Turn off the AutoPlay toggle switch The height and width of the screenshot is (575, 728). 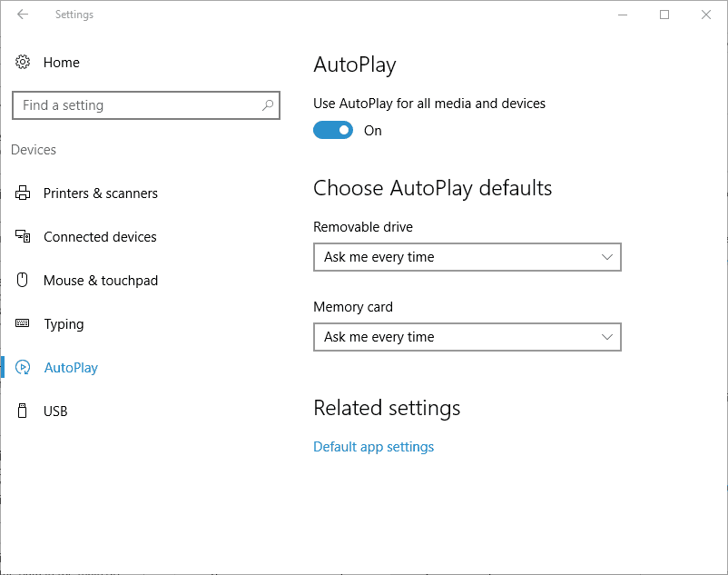[333, 131]
